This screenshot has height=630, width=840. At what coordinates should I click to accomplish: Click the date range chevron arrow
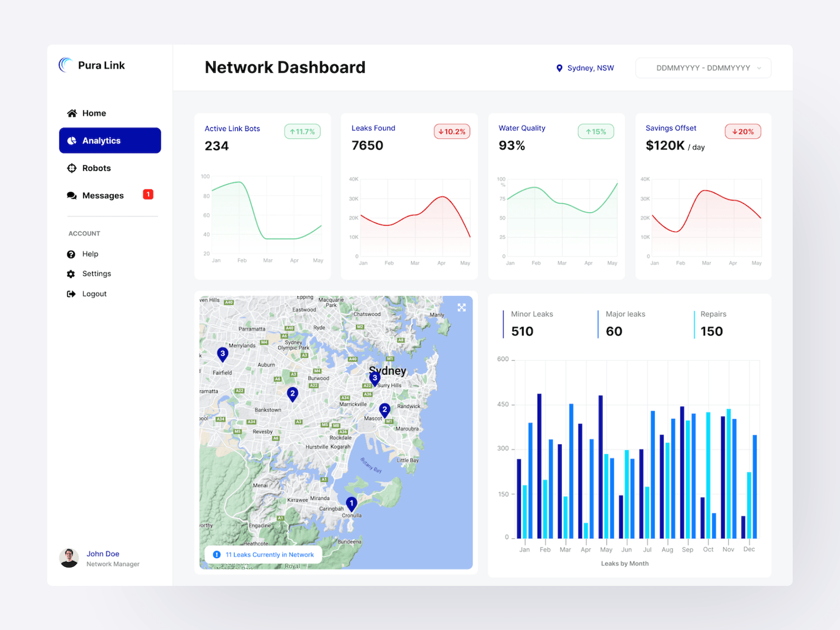[759, 68]
